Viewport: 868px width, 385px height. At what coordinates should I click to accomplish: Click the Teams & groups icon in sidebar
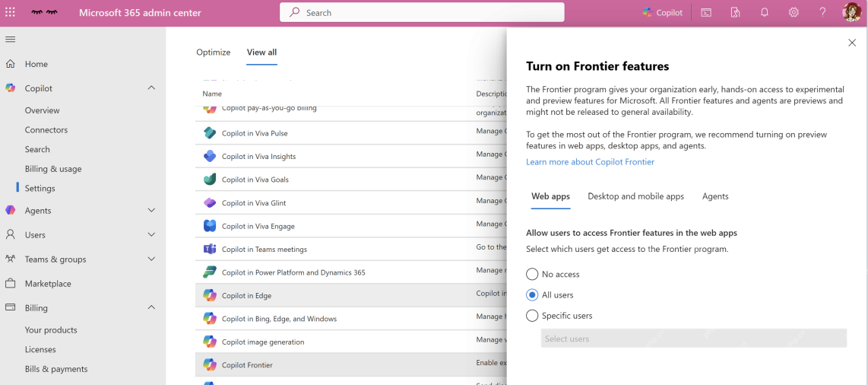(10, 259)
